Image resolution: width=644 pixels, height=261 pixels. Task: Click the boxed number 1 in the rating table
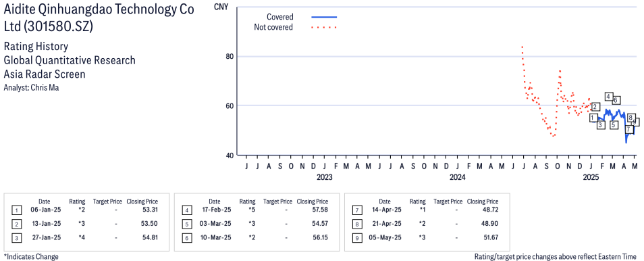click(16, 210)
